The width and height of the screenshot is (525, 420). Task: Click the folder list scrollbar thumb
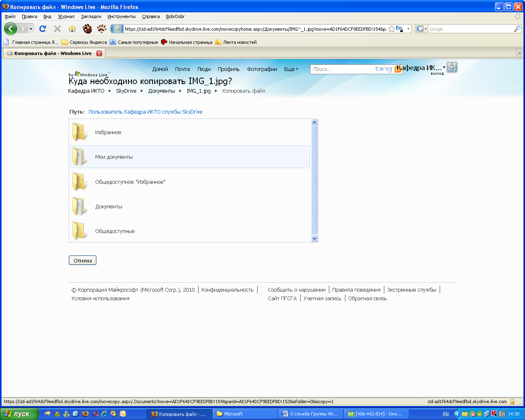point(315,180)
